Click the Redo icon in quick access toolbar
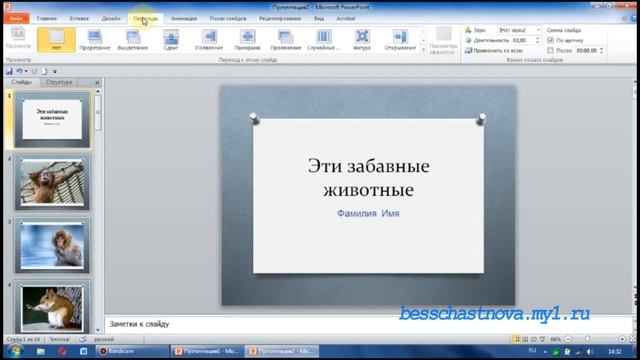 point(35,71)
